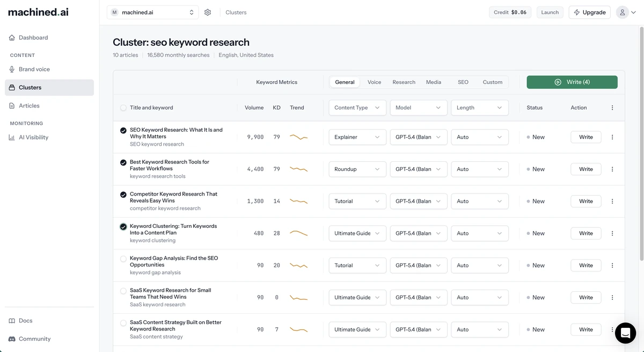Switch to the Custom tab
This screenshot has width=644, height=352.
(x=493, y=82)
